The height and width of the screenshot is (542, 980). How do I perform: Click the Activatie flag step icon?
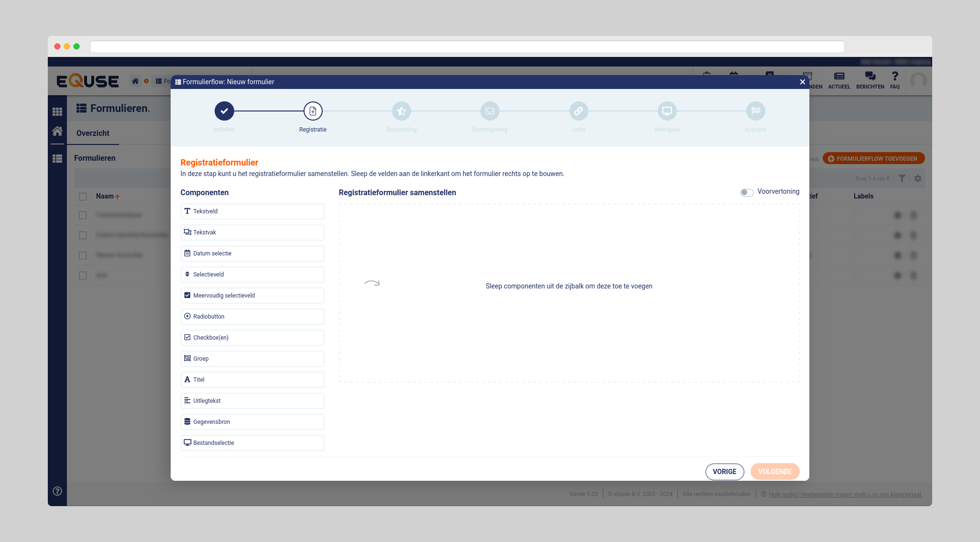pyautogui.click(x=755, y=111)
